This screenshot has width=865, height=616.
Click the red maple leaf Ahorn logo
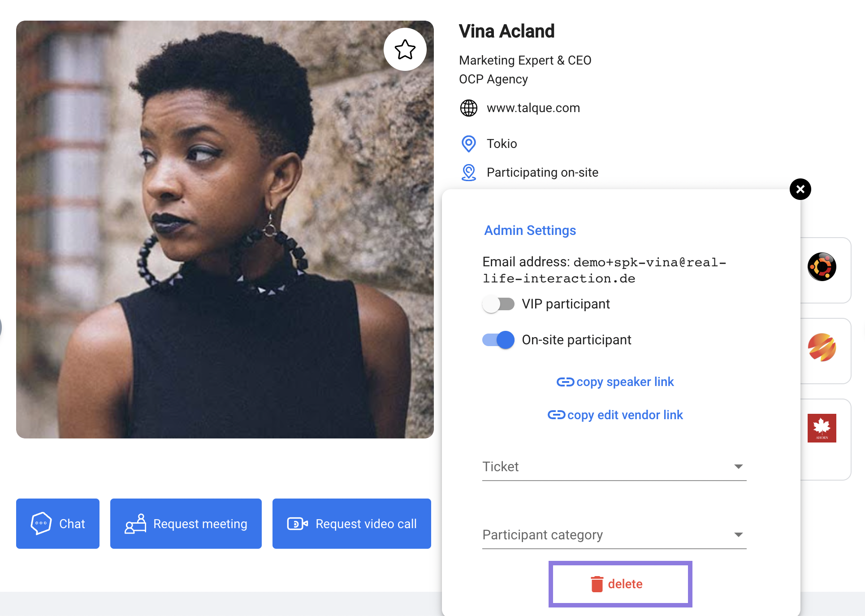[822, 428]
